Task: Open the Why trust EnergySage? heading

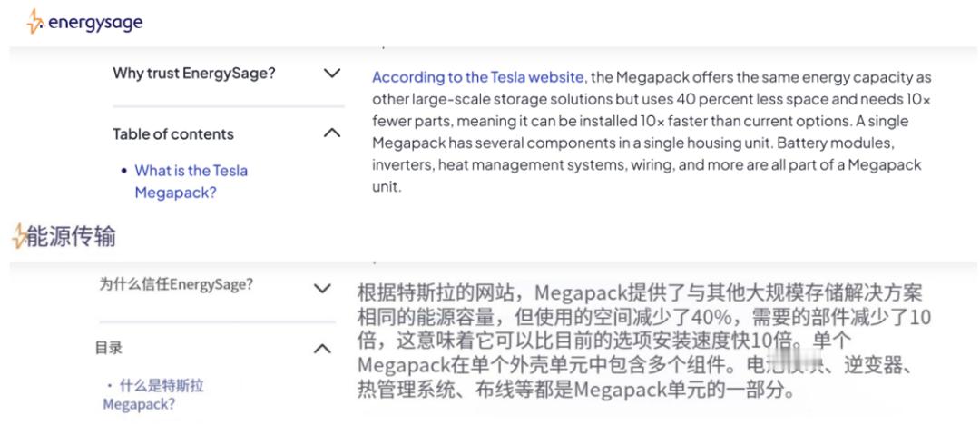Action: pos(194,74)
